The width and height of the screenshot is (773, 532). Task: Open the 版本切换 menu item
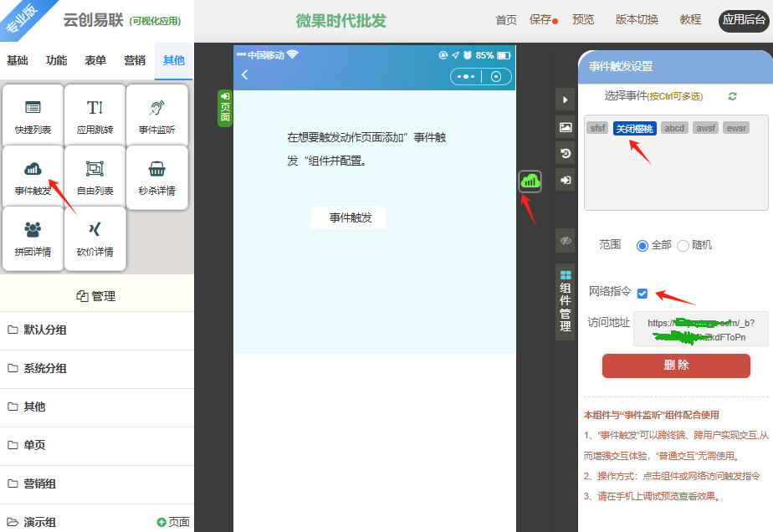click(637, 20)
